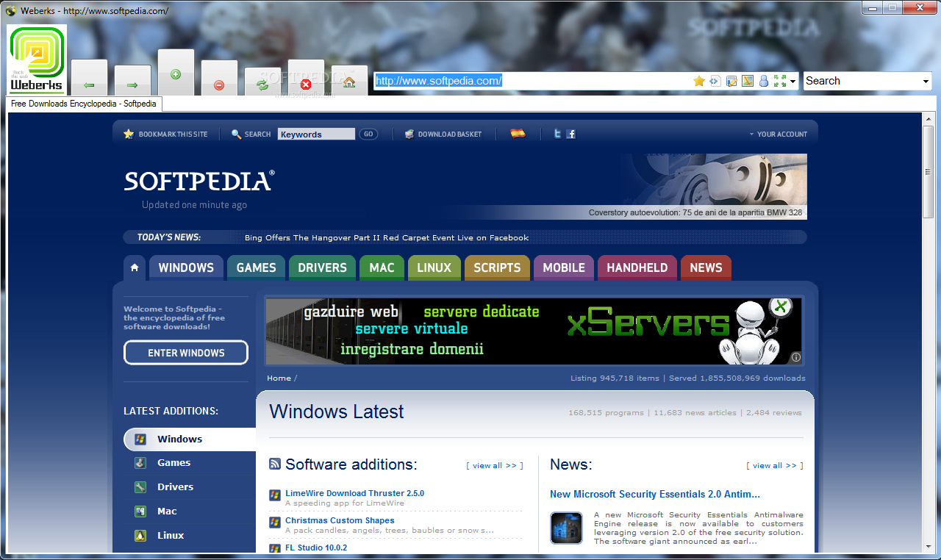The width and height of the screenshot is (941, 560).
Task: Open the Microsoft Security Essentials news headline
Action: pos(655,494)
